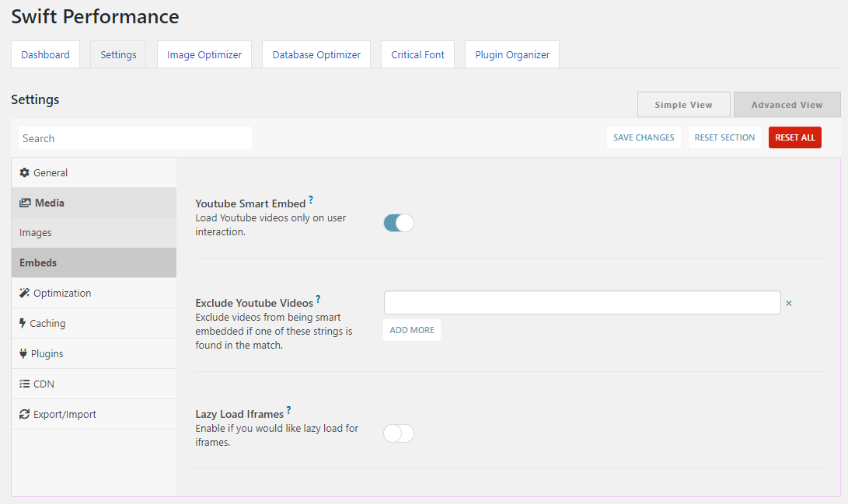Viewport: 848px width, 504px height.
Task: Disable the Youtube Smart Embed toggle
Action: [399, 223]
